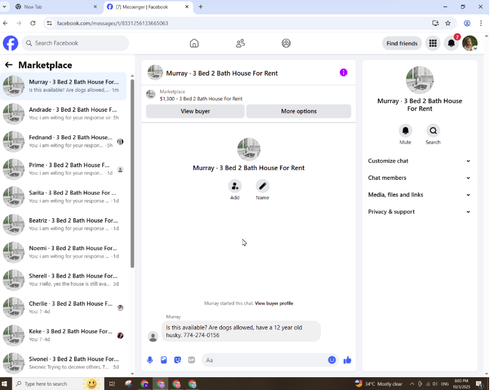Expand the Privacy & support section
Viewport: 500px width, 390px height.
[419, 212]
